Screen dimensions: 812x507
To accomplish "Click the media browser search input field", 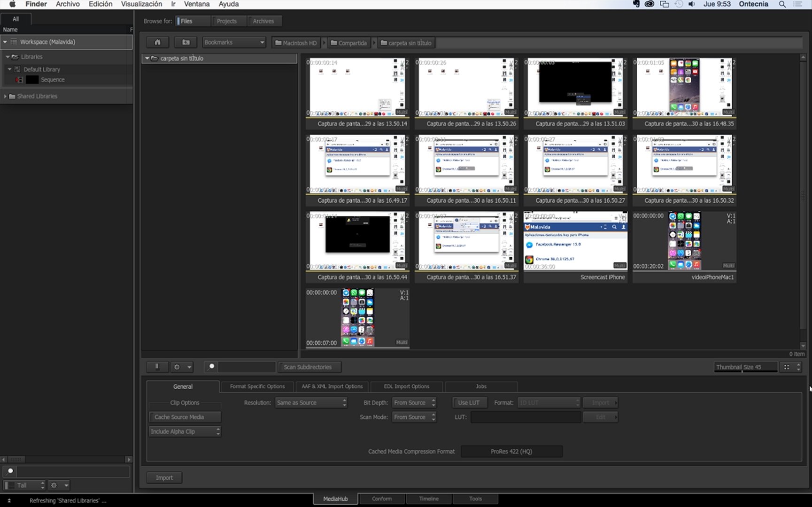I will (x=246, y=367).
